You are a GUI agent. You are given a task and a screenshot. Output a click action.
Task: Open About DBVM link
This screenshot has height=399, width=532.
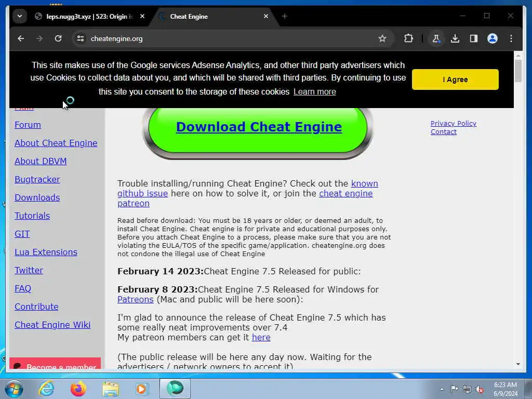coord(41,161)
